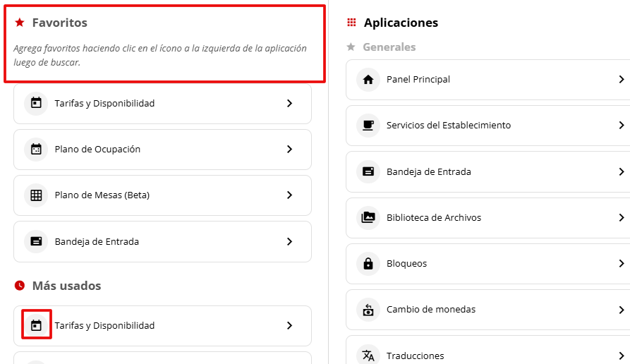Click the translate icon beside Traducciones

(x=368, y=356)
